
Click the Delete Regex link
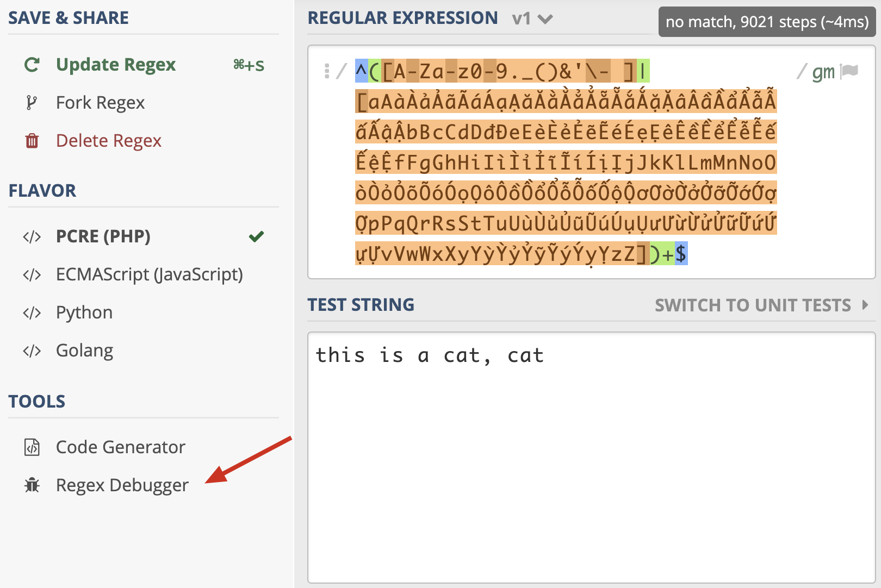[x=109, y=141]
